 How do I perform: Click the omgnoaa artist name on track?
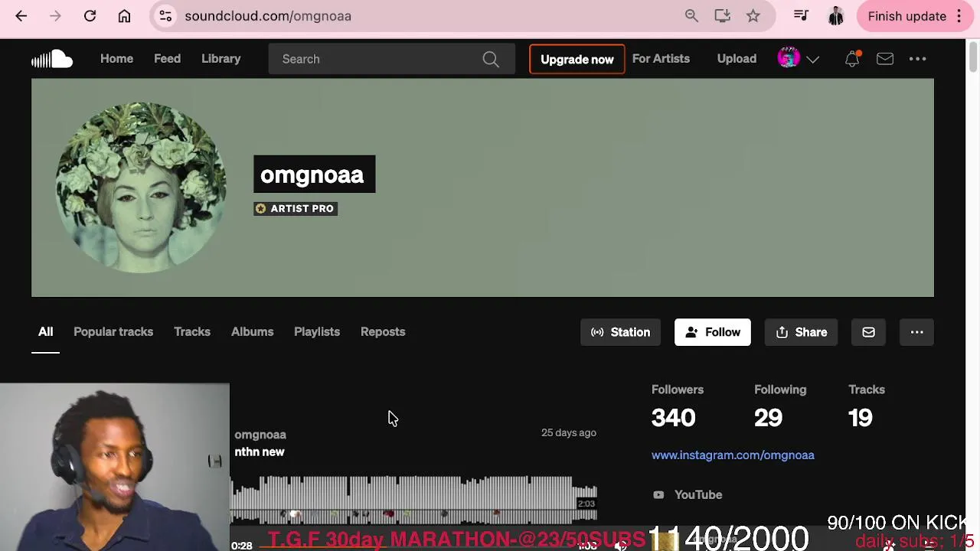[260, 435]
